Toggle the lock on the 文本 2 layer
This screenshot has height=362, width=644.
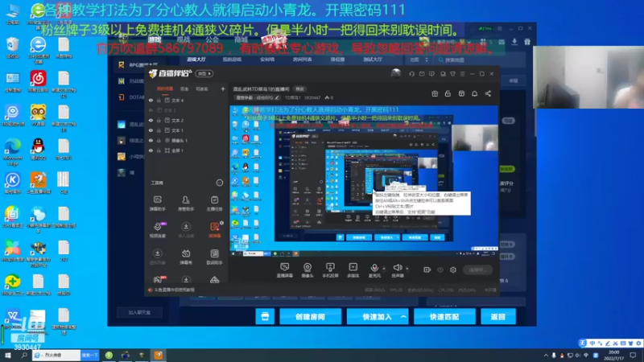(159, 120)
